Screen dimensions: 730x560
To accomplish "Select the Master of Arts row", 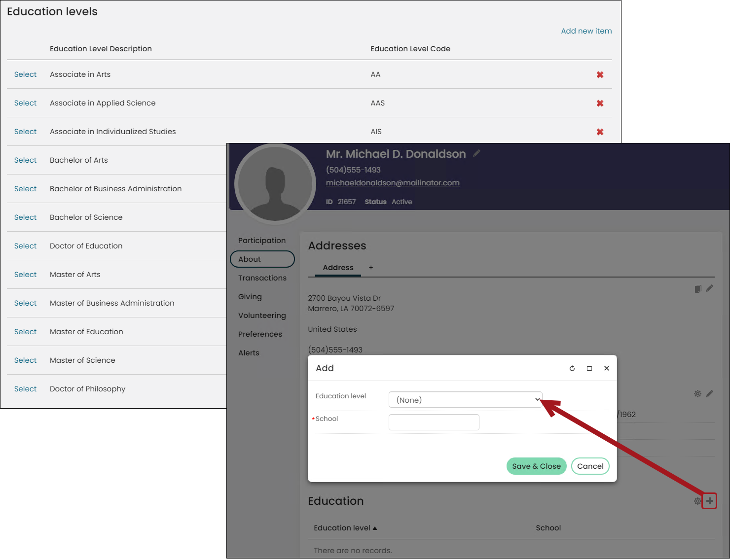I will [x=25, y=275].
